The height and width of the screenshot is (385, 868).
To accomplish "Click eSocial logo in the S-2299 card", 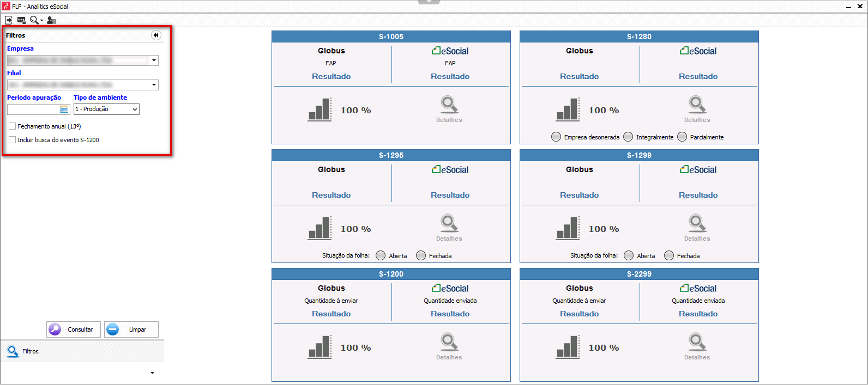I will pos(698,288).
